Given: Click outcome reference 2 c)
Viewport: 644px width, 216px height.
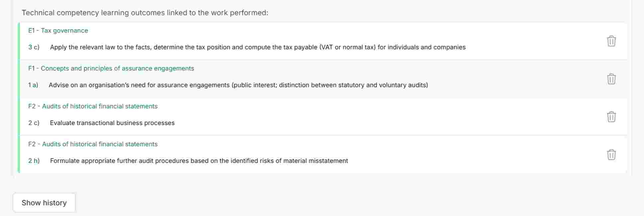Looking at the screenshot, I should (x=34, y=123).
